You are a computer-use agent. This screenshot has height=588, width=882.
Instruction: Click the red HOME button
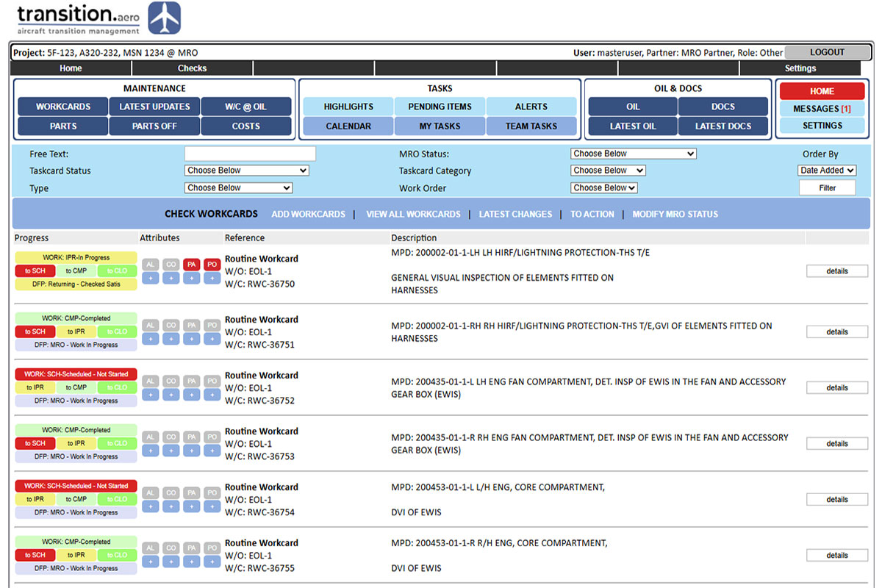(822, 91)
